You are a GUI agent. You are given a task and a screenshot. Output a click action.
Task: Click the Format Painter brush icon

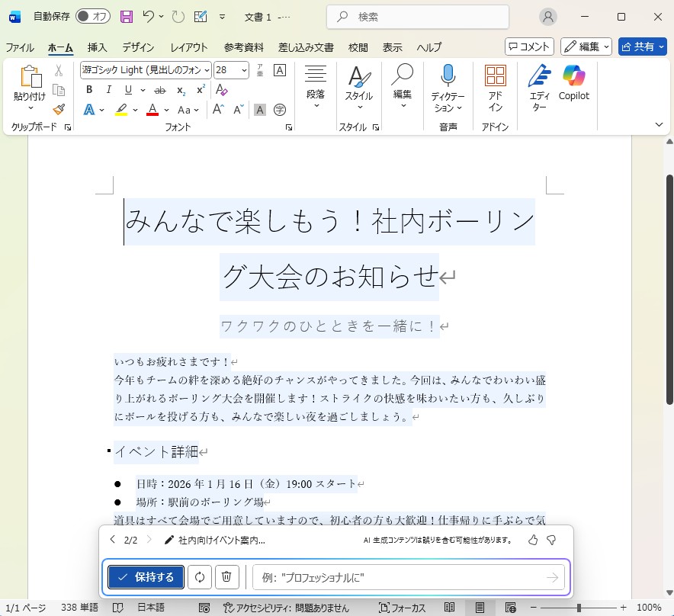tap(59, 109)
